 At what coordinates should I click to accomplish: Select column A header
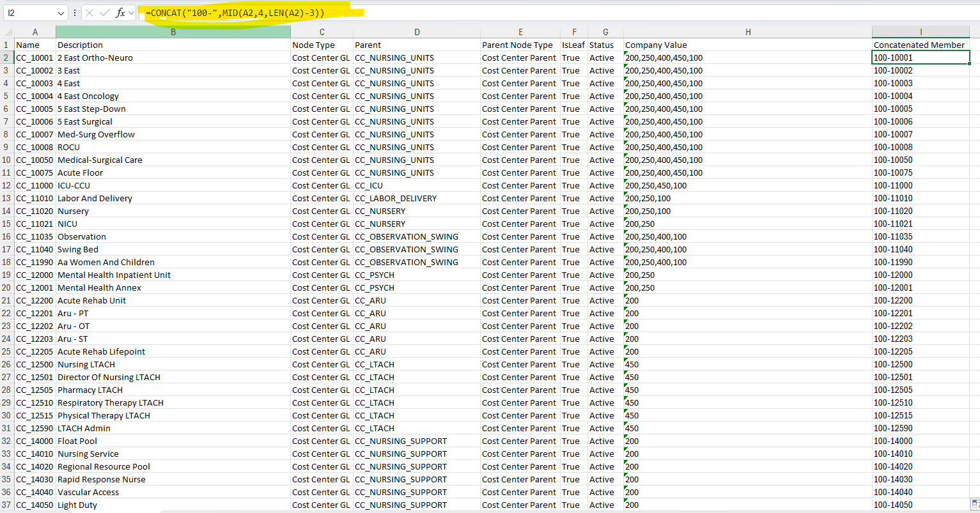tap(35, 32)
